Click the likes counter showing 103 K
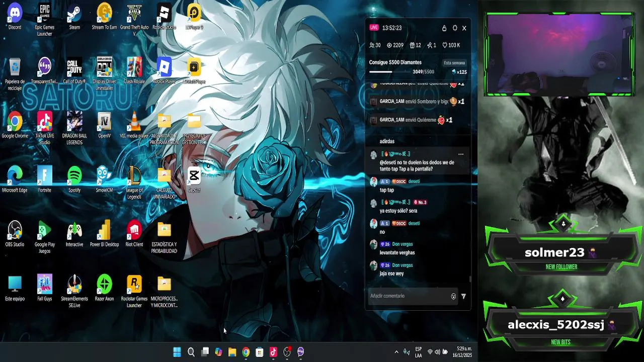The image size is (644, 362). click(451, 45)
